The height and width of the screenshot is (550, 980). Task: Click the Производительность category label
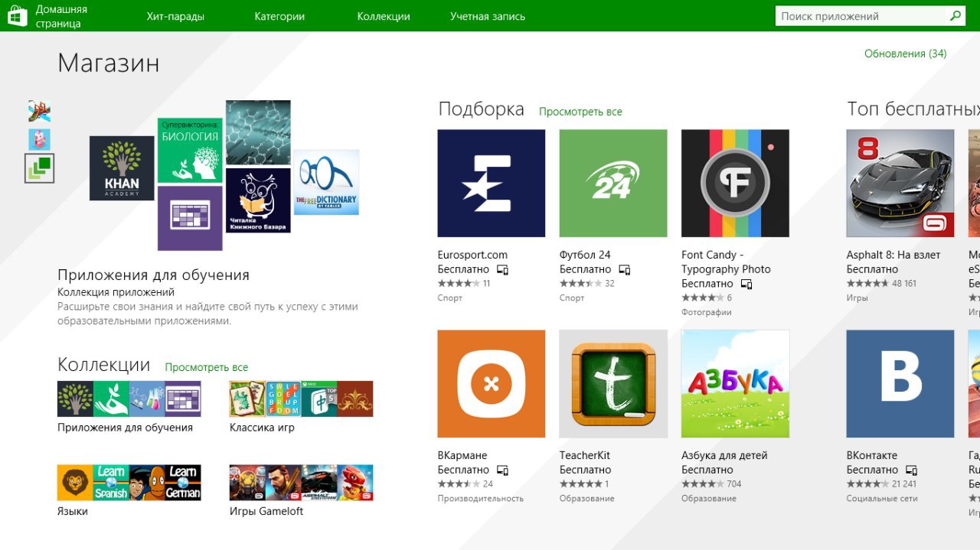(x=481, y=498)
